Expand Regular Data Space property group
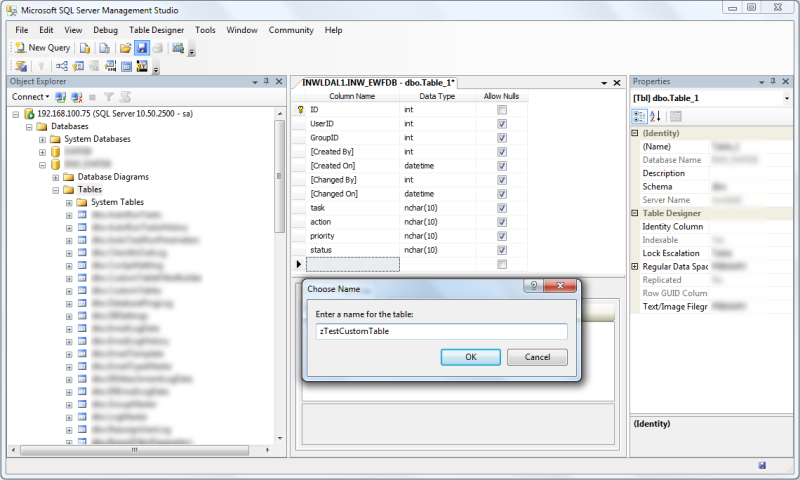 (x=635, y=266)
